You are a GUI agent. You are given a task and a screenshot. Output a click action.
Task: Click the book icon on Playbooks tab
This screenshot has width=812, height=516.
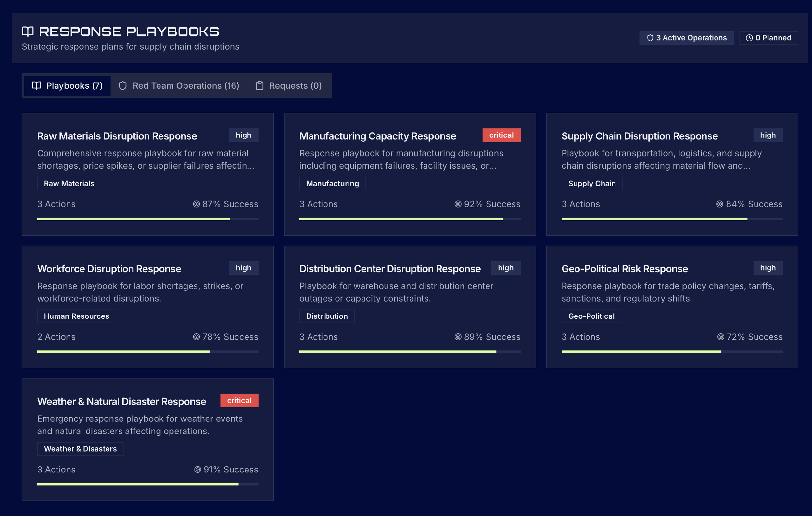click(36, 86)
